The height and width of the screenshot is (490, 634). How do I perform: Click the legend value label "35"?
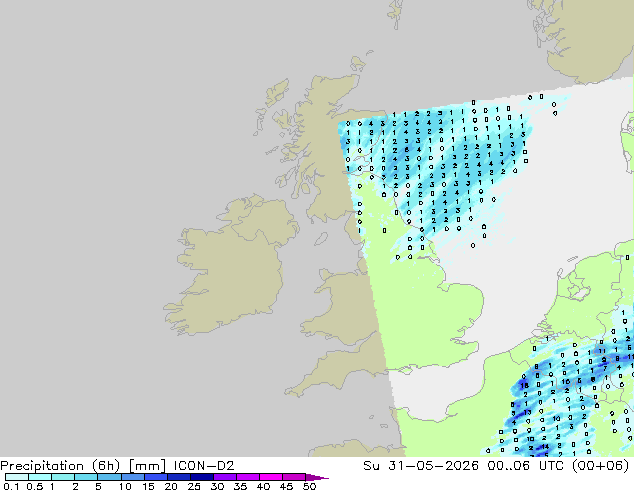[x=240, y=486]
